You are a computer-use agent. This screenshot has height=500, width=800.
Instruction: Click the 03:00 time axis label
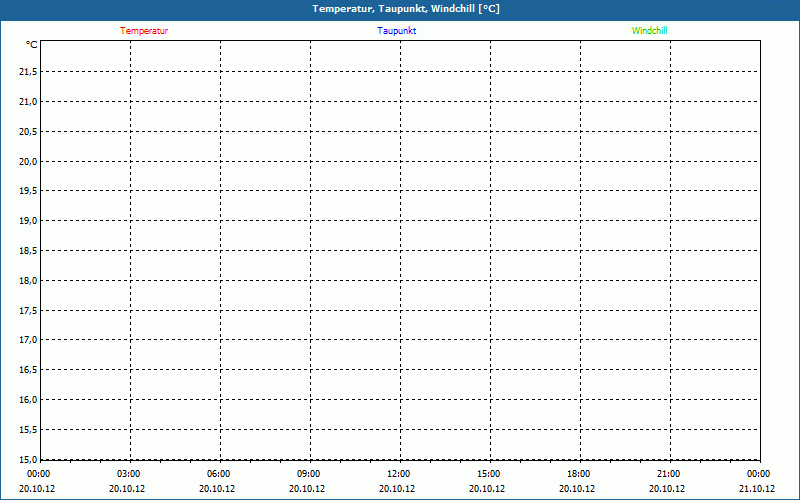coord(129,474)
